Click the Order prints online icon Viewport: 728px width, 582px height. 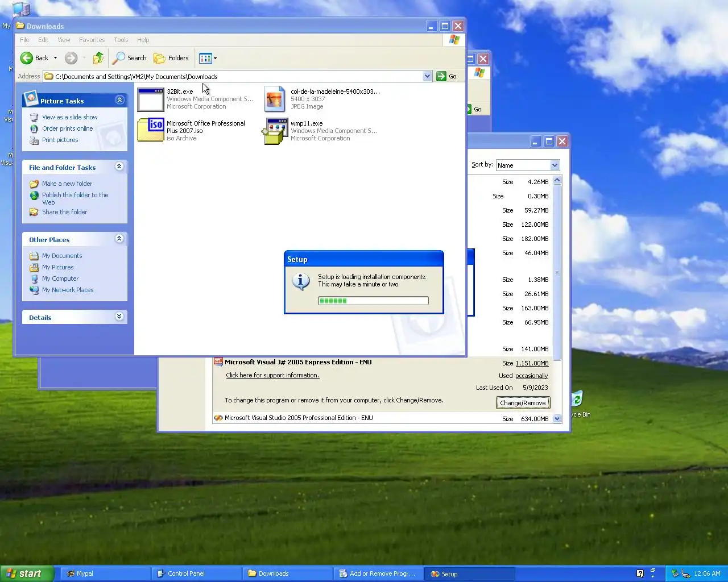(x=34, y=128)
